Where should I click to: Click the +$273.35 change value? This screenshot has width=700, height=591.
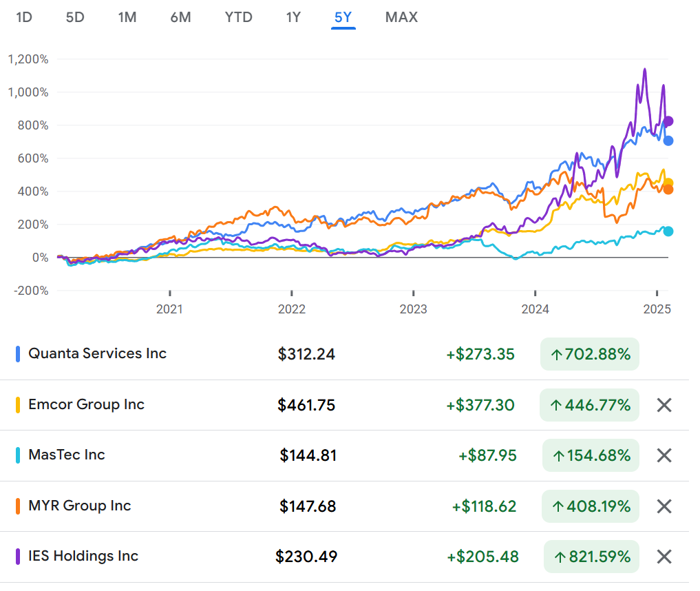click(480, 354)
